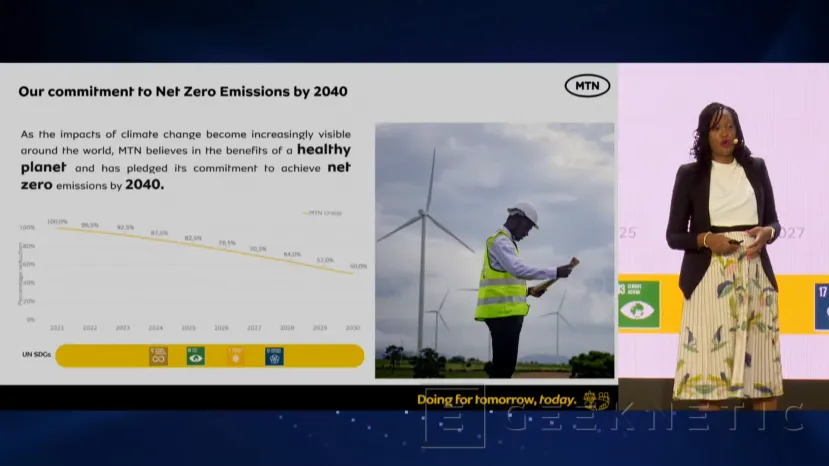Click the large Climate Action icon behind the presenter
The width and height of the screenshot is (829, 466).
tap(639, 305)
